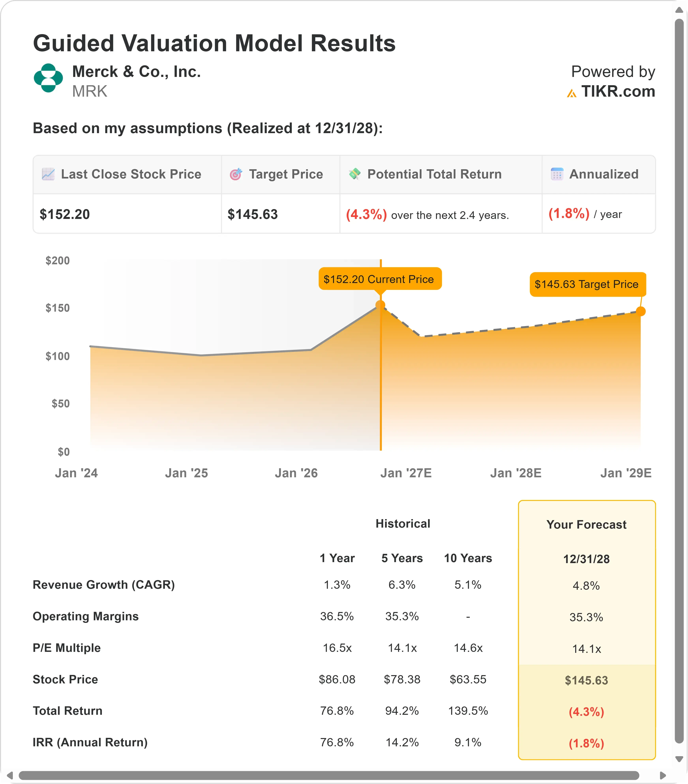Click the Target Price column header
The width and height of the screenshot is (688, 784).
click(x=286, y=175)
